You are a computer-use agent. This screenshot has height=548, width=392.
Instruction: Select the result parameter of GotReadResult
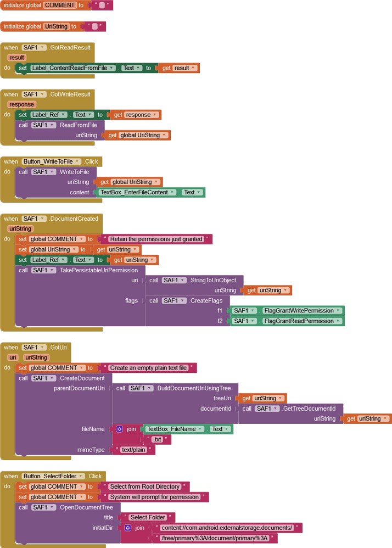pyautogui.click(x=17, y=58)
